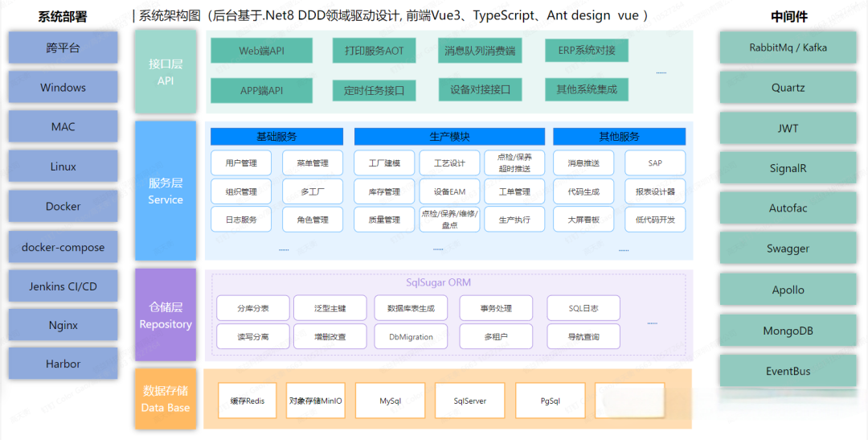Click the MongoDB middleware box

pyautogui.click(x=788, y=331)
